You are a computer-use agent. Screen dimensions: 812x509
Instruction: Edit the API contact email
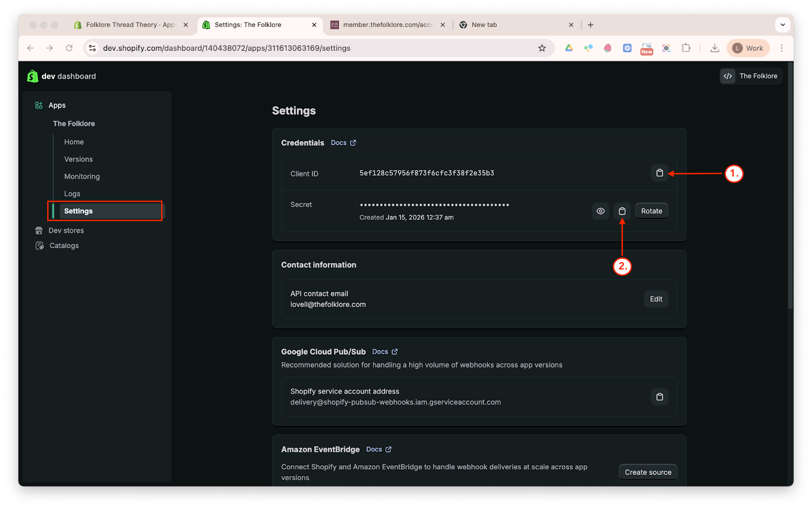point(656,299)
